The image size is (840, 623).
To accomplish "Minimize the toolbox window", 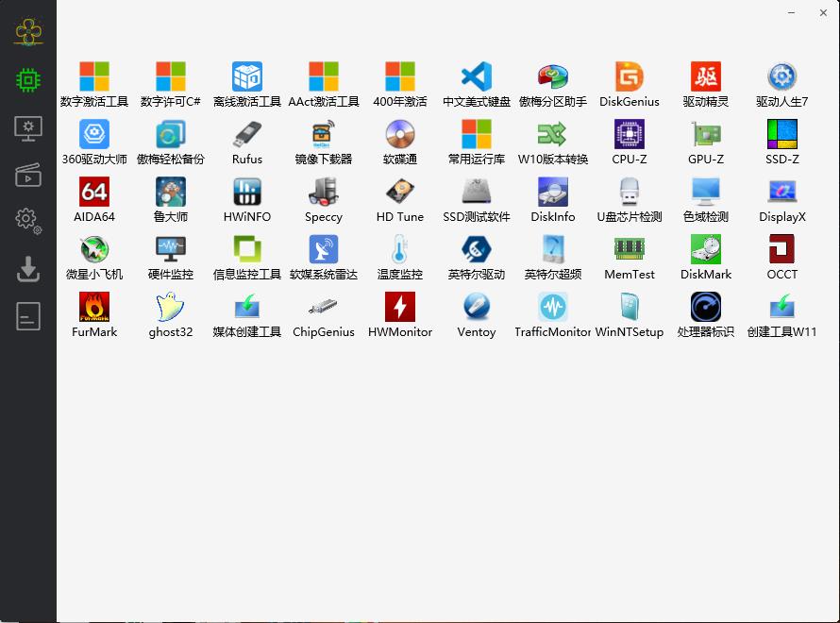I will pyautogui.click(x=790, y=13).
